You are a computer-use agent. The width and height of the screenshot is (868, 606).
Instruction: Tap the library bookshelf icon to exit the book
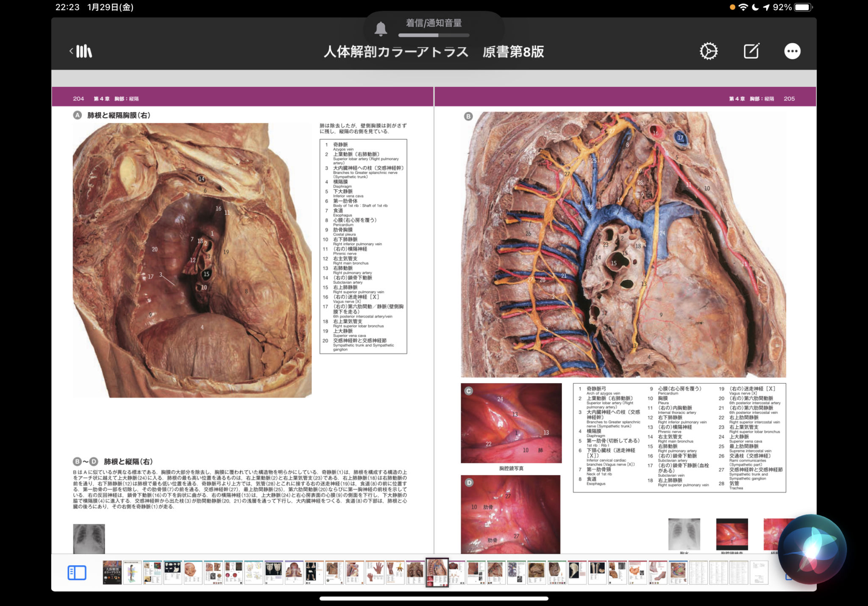click(x=84, y=50)
